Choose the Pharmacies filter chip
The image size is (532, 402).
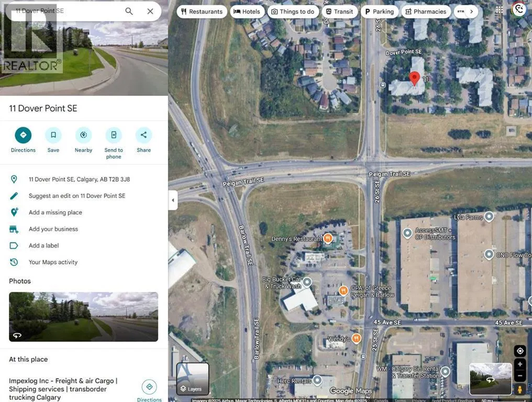[x=426, y=12]
